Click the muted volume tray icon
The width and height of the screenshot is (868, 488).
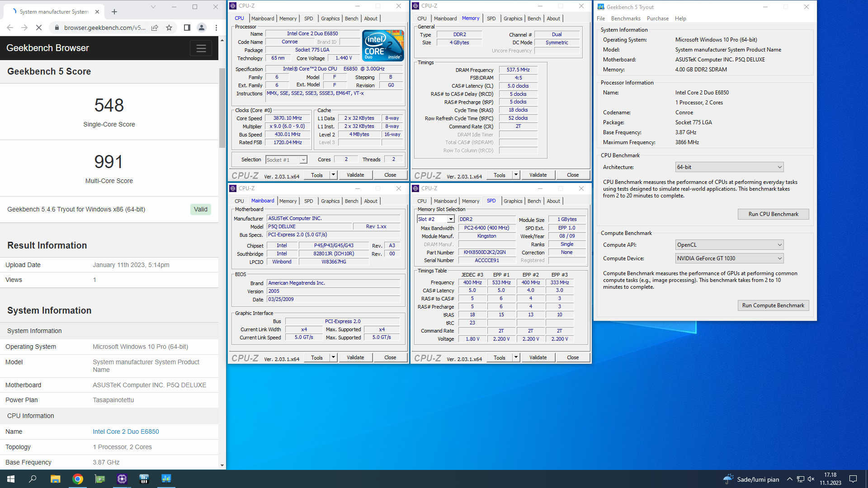pyautogui.click(x=811, y=479)
